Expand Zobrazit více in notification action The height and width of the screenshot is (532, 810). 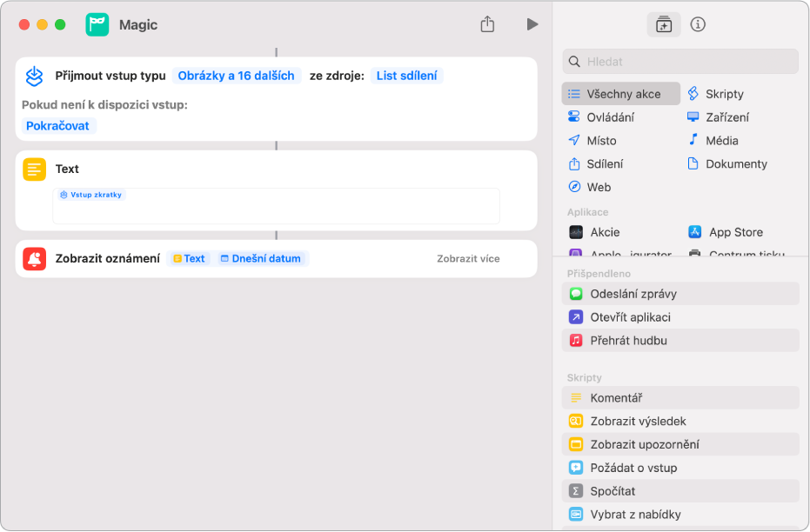[468, 258]
